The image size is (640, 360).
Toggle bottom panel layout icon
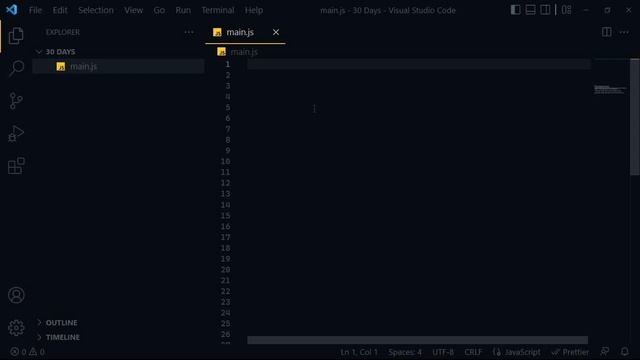click(x=530, y=10)
